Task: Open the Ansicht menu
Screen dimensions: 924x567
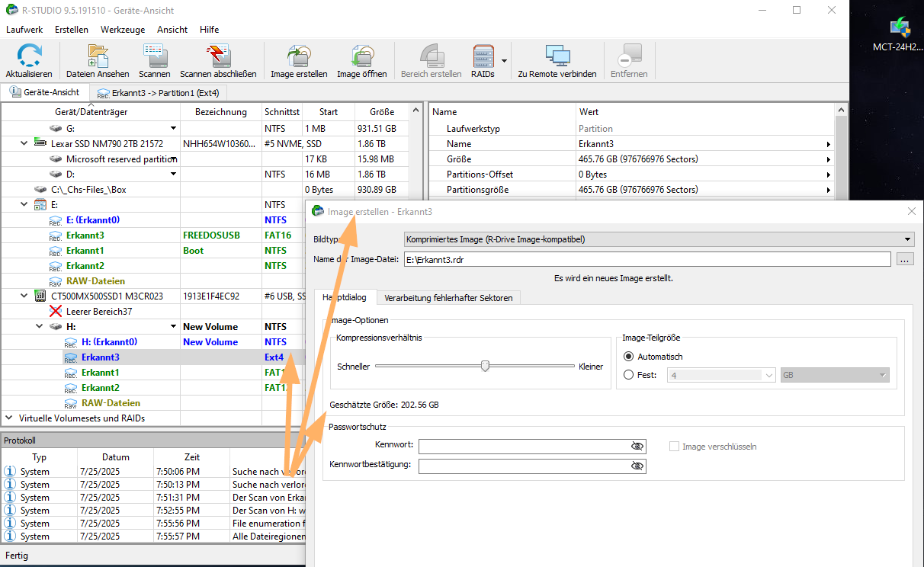Action: click(x=172, y=29)
